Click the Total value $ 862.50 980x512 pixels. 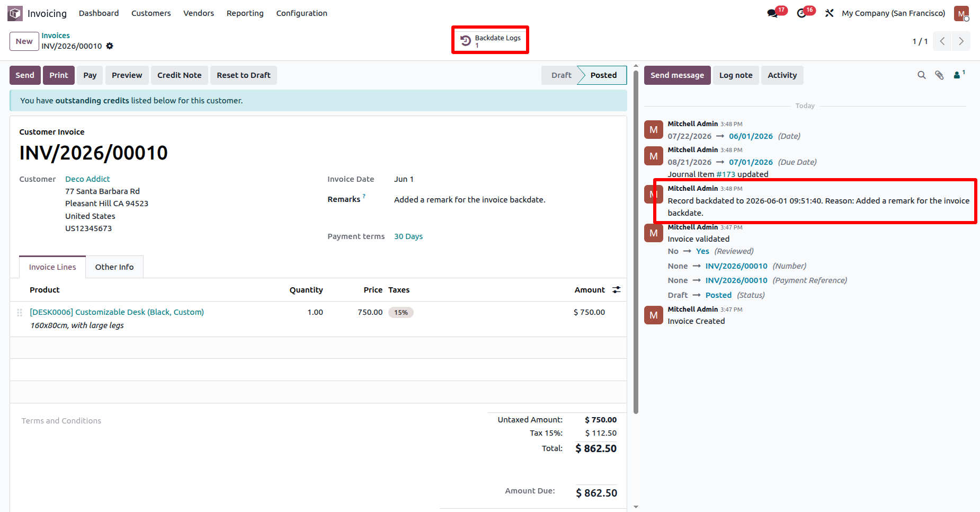[596, 448]
